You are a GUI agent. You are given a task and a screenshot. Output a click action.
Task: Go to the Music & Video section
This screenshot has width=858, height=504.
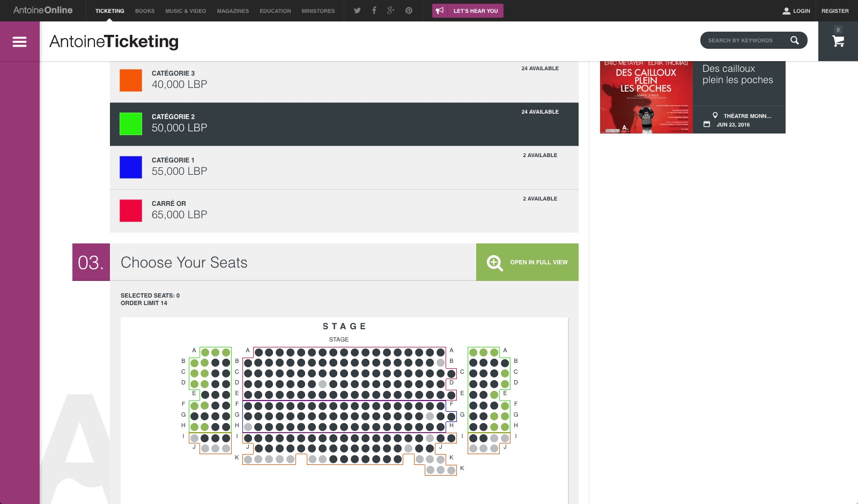click(x=186, y=11)
